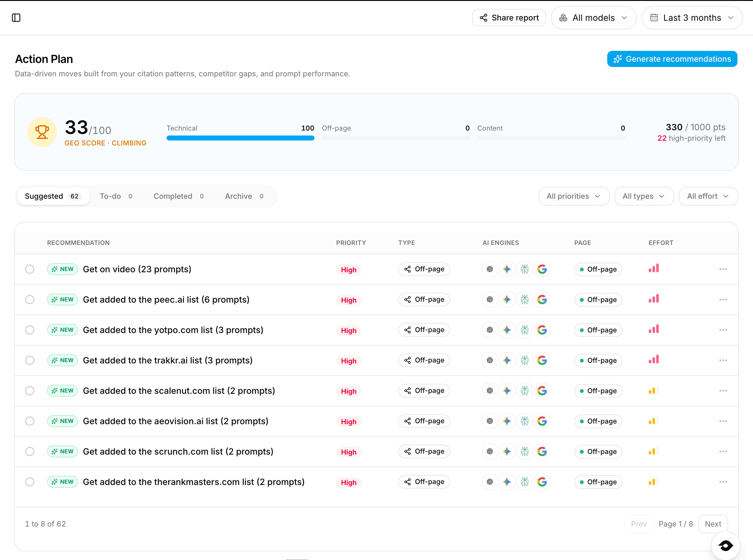
Task: Click Generate recommendations button
Action: click(x=672, y=59)
